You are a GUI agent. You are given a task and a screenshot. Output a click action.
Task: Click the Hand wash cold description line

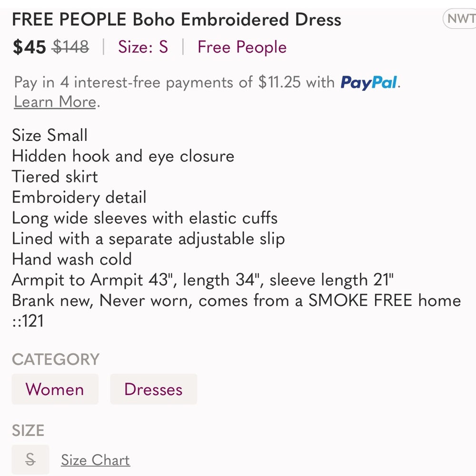(71, 259)
